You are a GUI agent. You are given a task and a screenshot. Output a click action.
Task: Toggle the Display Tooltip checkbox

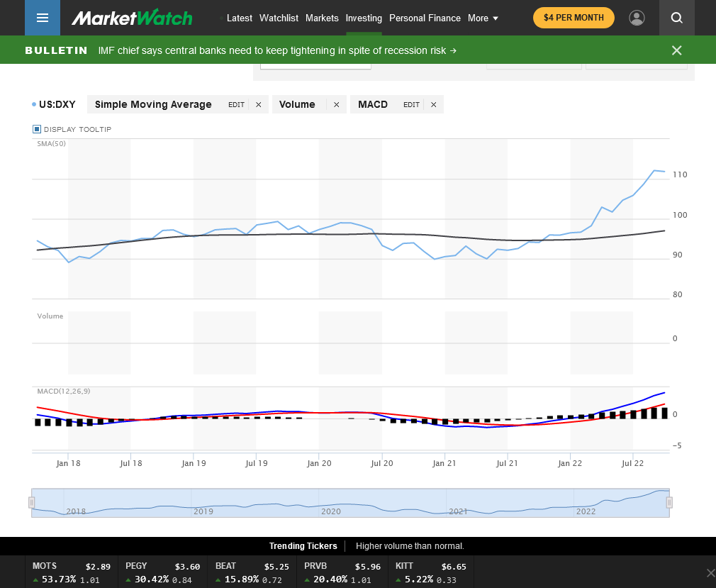tap(37, 129)
